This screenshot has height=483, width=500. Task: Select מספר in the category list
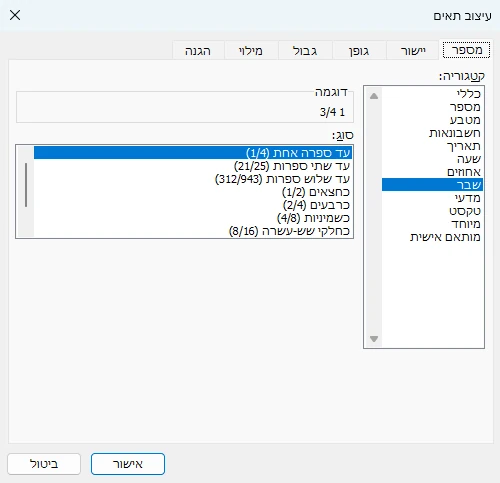432,107
